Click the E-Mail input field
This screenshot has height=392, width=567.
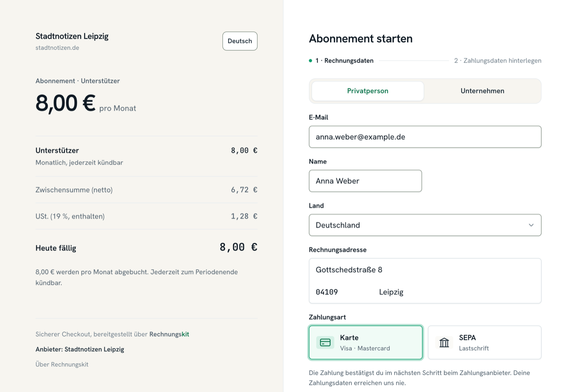point(425,137)
